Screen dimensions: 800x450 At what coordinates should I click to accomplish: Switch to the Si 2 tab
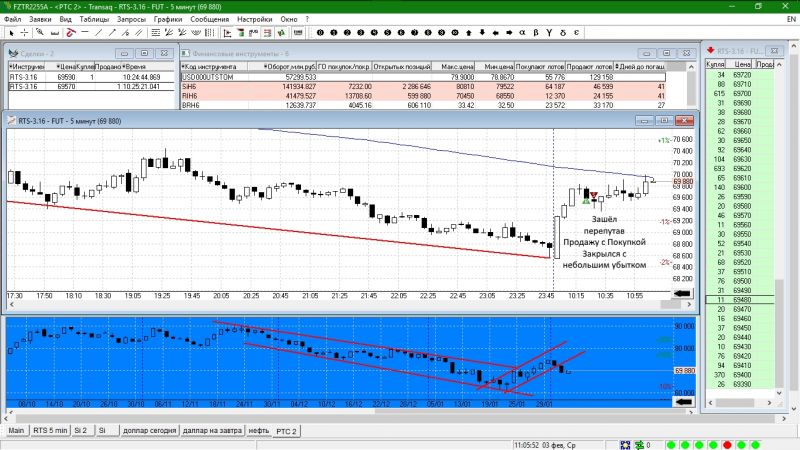tap(81, 430)
